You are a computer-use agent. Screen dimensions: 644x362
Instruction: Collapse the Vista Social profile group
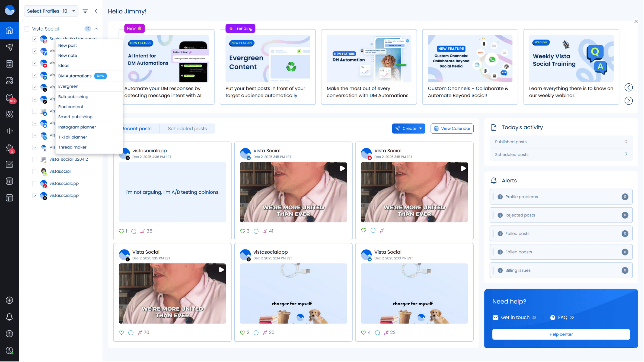click(x=96, y=29)
